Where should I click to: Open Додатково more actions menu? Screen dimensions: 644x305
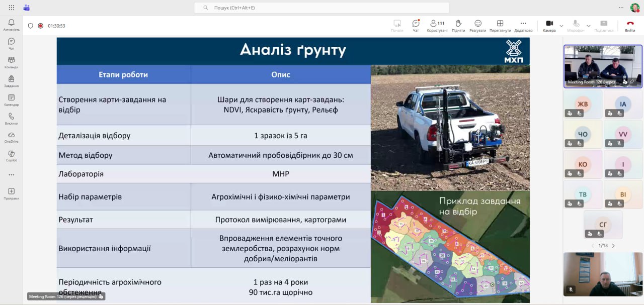(523, 25)
